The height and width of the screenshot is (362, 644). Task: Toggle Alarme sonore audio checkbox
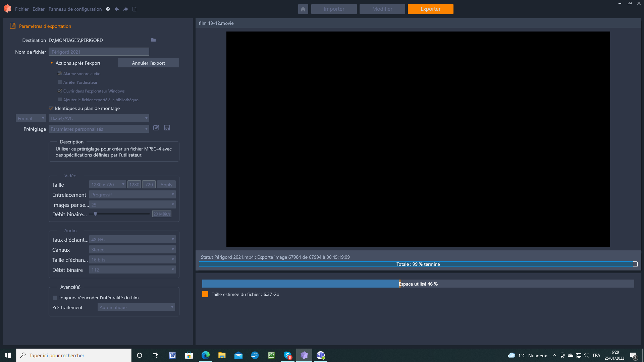(x=60, y=73)
